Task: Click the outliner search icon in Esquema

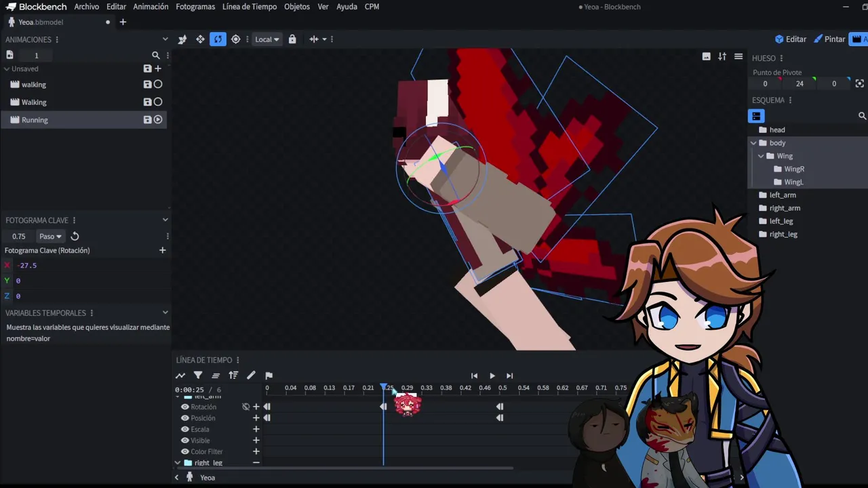Action: [x=862, y=116]
